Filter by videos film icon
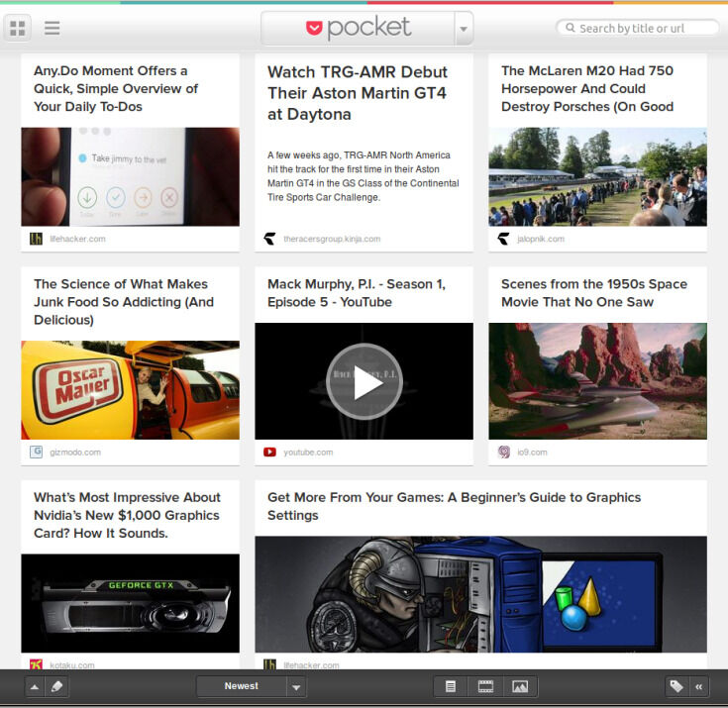This screenshot has width=728, height=708. (485, 686)
